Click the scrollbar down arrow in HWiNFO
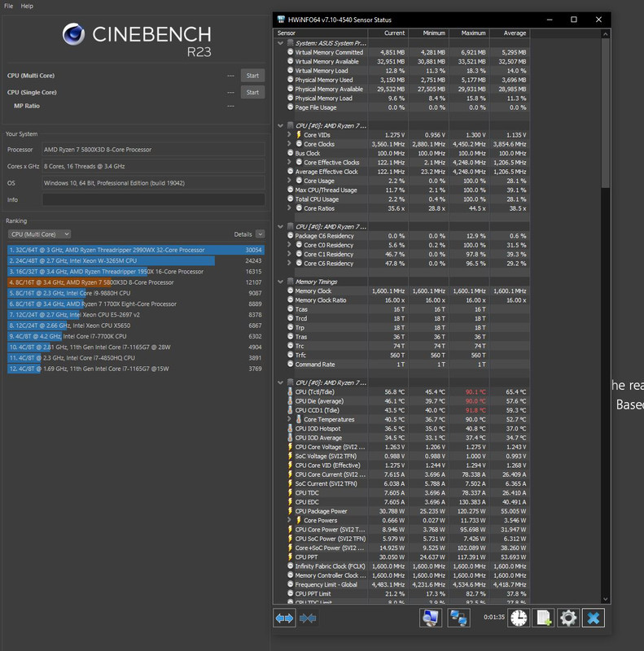The width and height of the screenshot is (644, 651). coord(606,599)
